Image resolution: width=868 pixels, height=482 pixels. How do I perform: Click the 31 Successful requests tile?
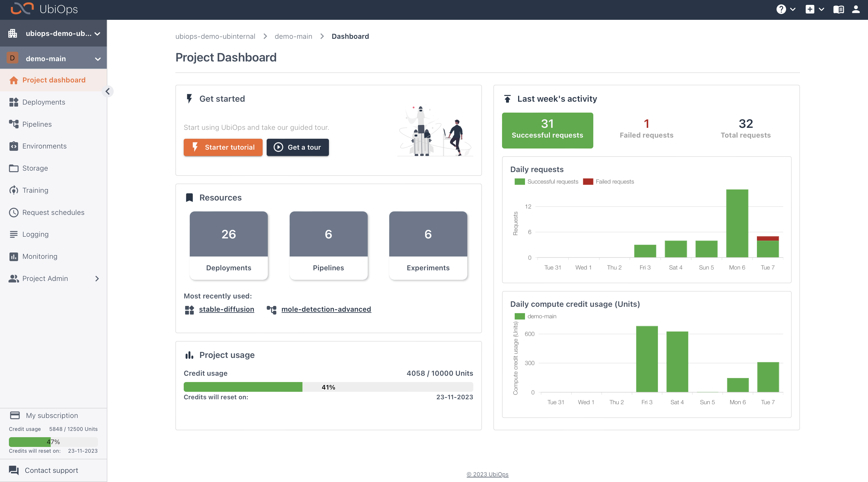click(547, 130)
